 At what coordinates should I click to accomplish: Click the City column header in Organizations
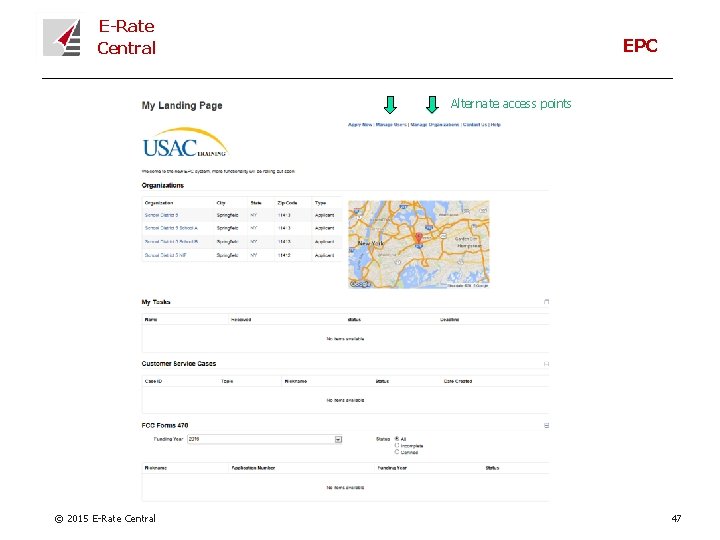coord(221,202)
